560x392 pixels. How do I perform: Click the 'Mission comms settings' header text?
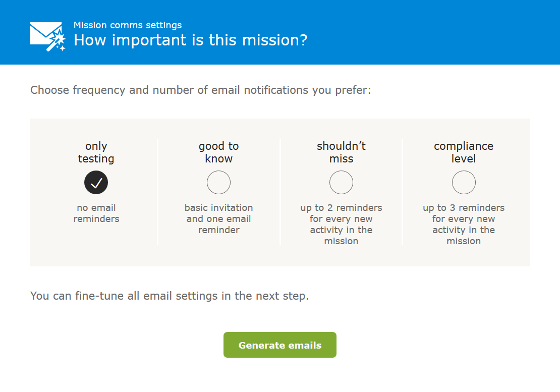coord(128,25)
